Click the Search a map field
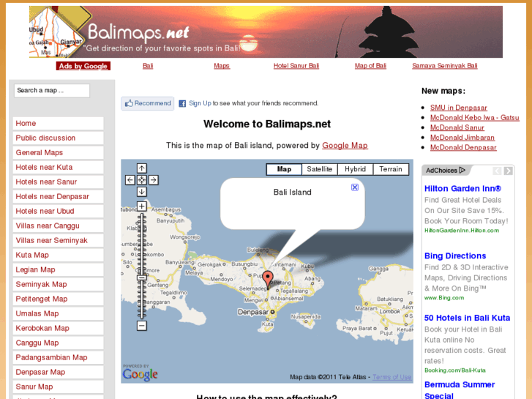 pos(52,91)
